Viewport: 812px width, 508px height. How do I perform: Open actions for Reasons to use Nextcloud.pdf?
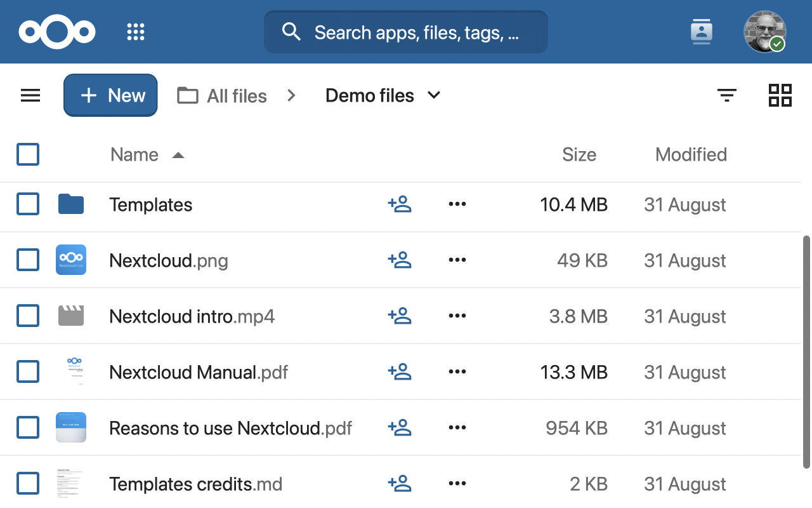click(457, 428)
